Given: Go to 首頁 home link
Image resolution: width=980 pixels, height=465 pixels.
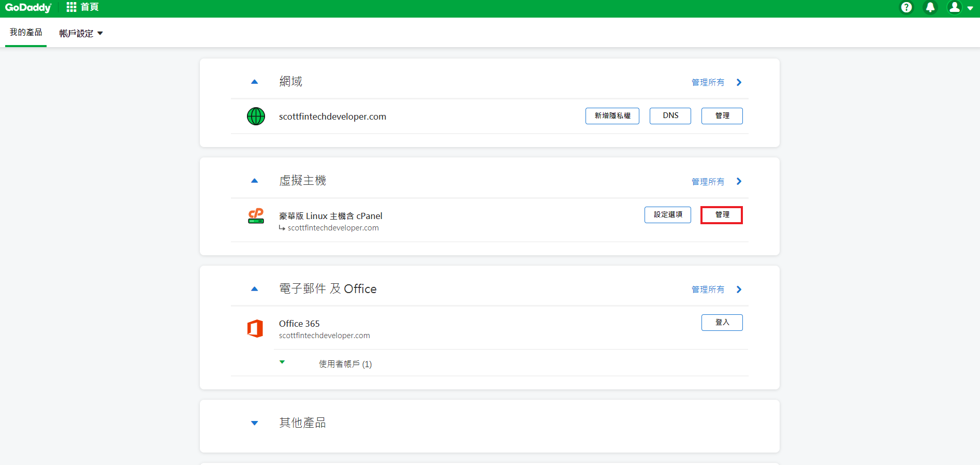Looking at the screenshot, I should pos(90,7).
